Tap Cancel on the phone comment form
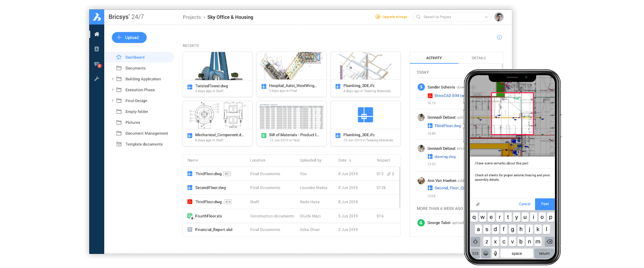 (524, 204)
